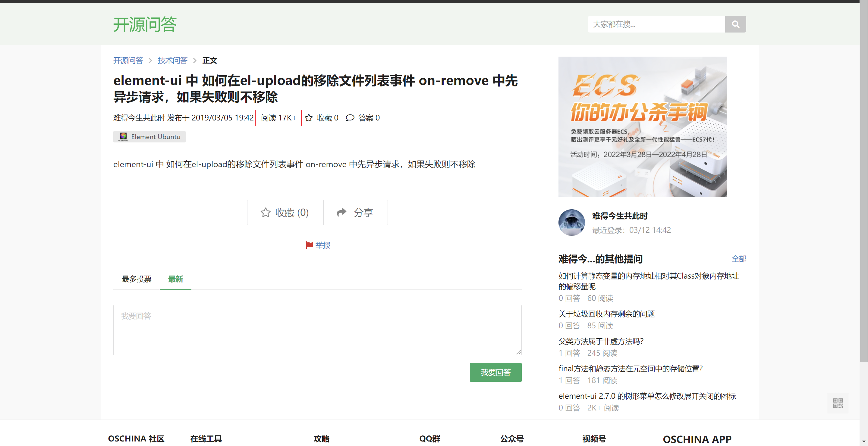Viewport: 868px width, 446px height.
Task: Open the 全部 link for other questions
Action: [739, 259]
